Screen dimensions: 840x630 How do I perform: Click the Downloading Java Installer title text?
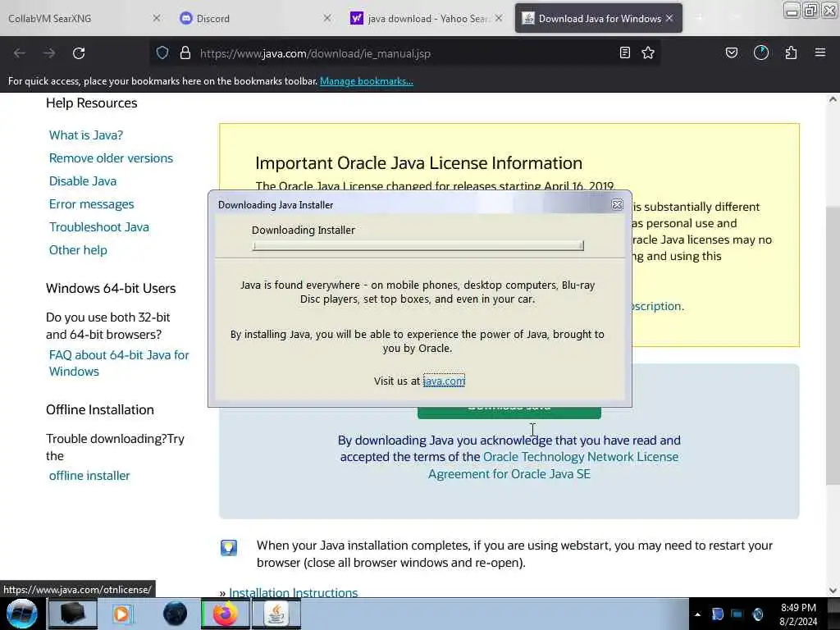coord(276,204)
